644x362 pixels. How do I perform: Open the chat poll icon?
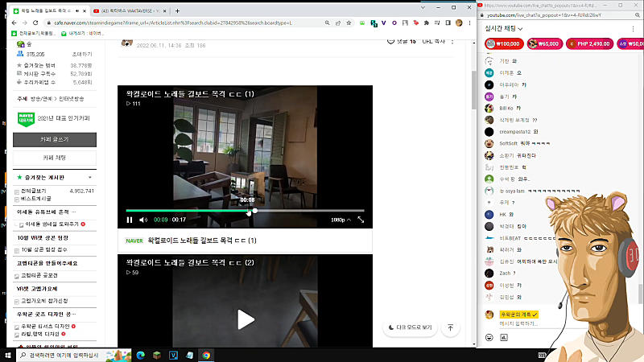(x=504, y=337)
